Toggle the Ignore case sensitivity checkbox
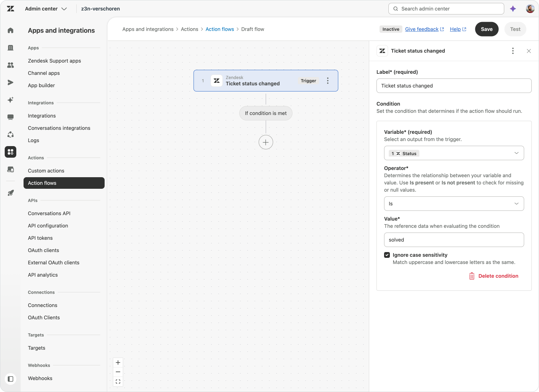Screen dimensions: 539x392 click(387, 255)
